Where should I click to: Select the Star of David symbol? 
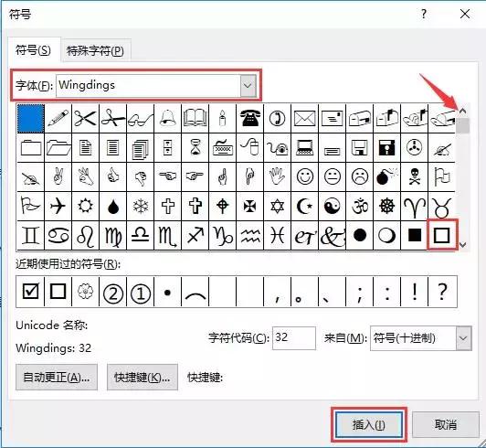[x=277, y=206]
